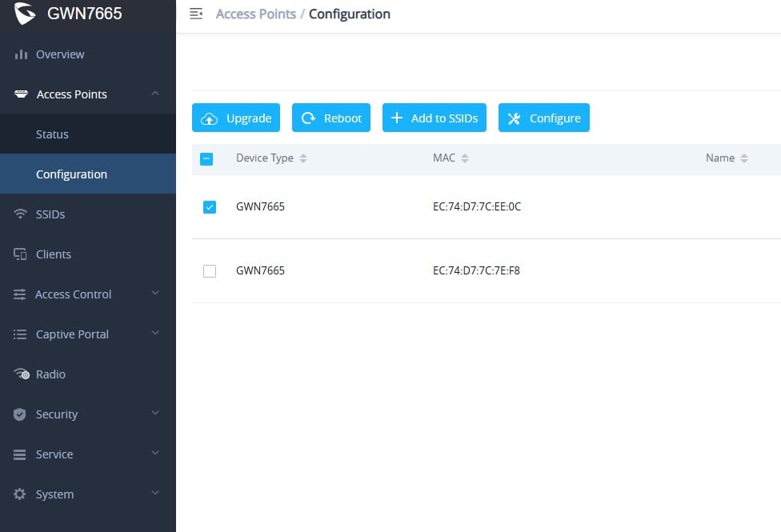Select Configuration in the sidebar menu
781x532 pixels.
click(x=71, y=174)
